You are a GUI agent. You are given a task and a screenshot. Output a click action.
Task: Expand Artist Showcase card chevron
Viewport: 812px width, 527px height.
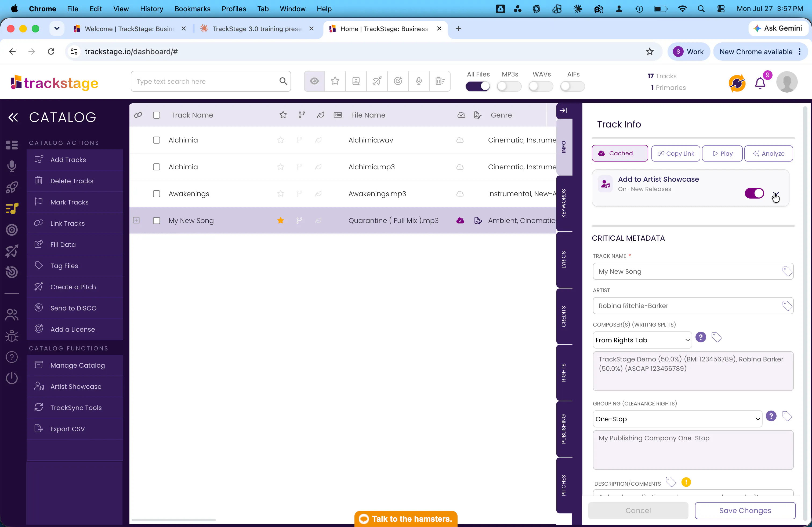point(776,195)
